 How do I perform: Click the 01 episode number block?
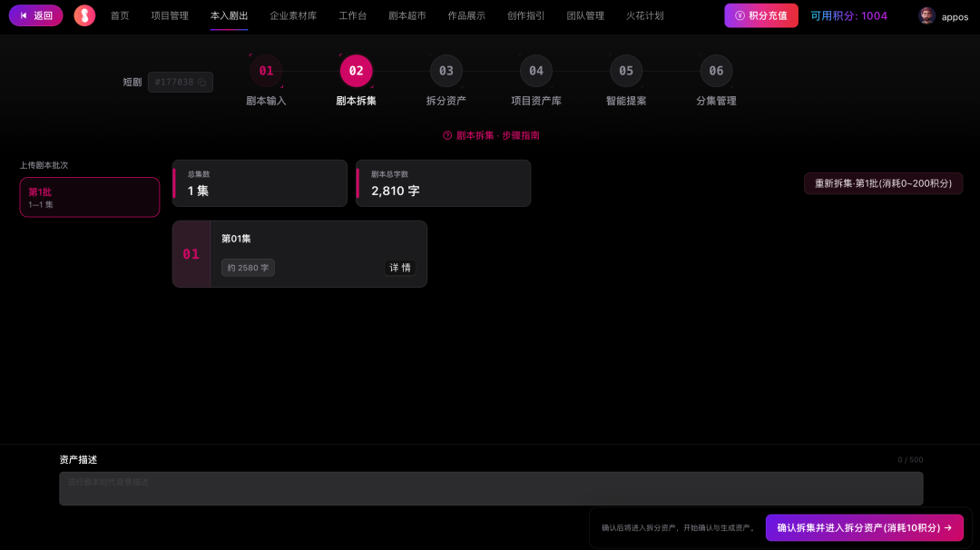click(191, 254)
